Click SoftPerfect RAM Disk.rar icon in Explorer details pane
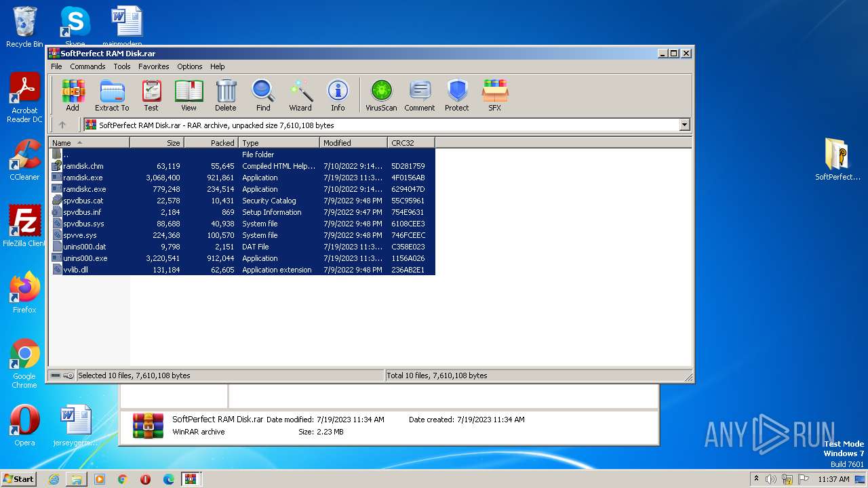This screenshot has width=868, height=488. [148, 426]
